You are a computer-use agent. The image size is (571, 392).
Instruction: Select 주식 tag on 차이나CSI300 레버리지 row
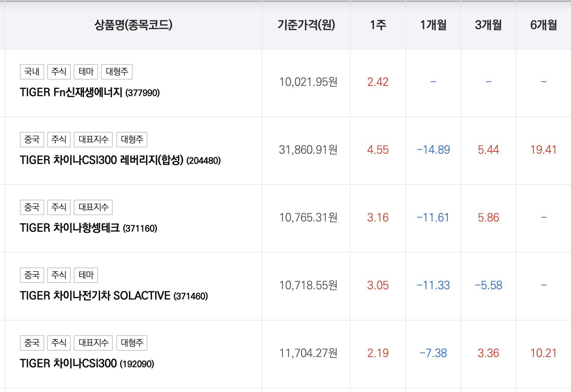click(59, 139)
